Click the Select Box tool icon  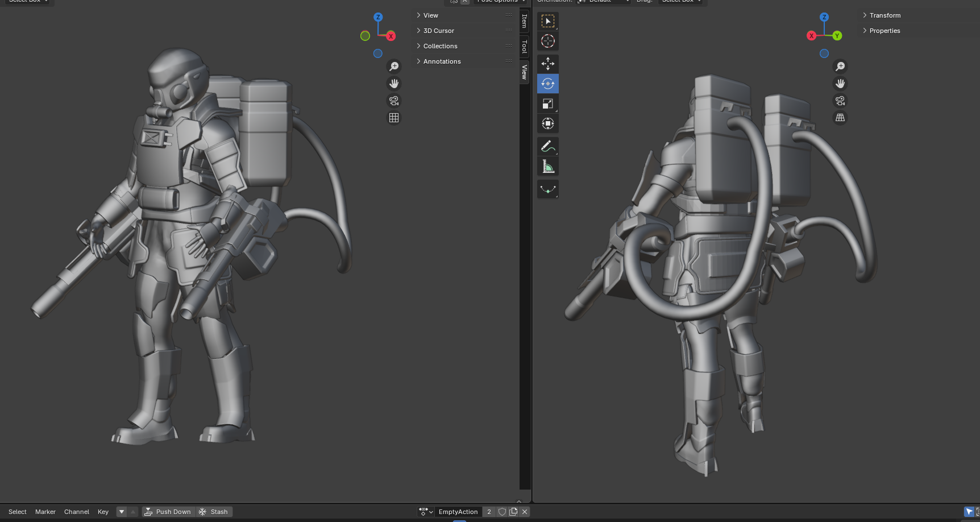coord(547,21)
